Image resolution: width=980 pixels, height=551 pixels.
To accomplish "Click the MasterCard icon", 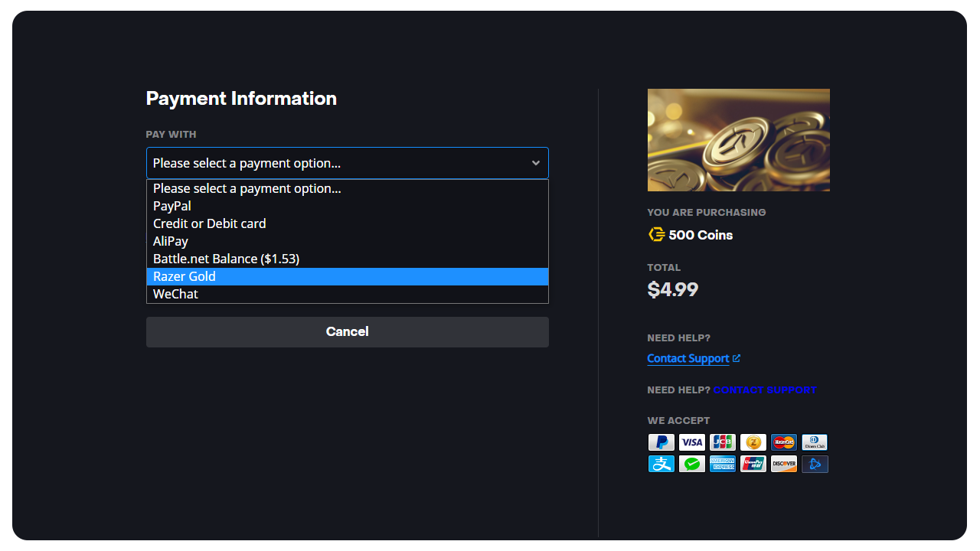I will tap(784, 442).
